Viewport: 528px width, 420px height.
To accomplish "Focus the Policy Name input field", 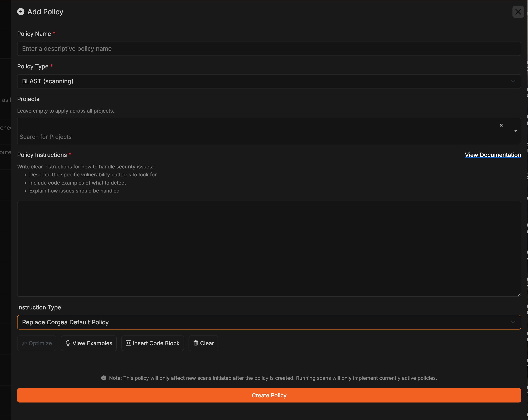I will [x=269, y=49].
